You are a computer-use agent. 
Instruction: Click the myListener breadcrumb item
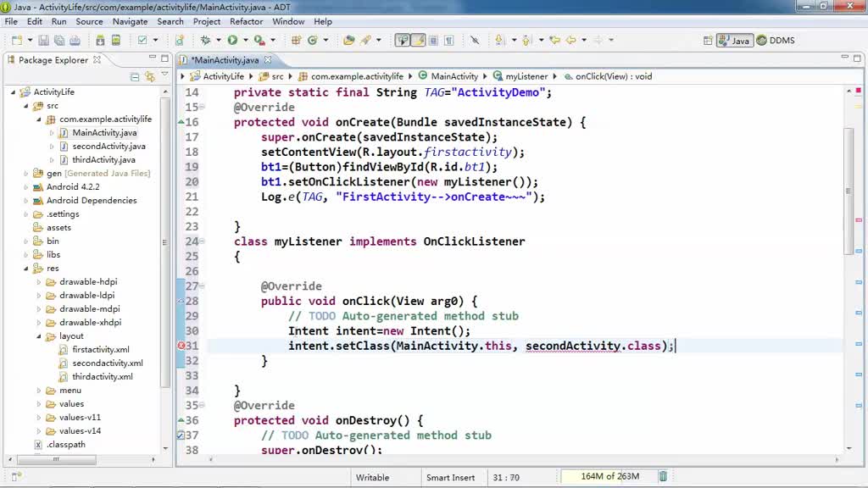click(520, 76)
